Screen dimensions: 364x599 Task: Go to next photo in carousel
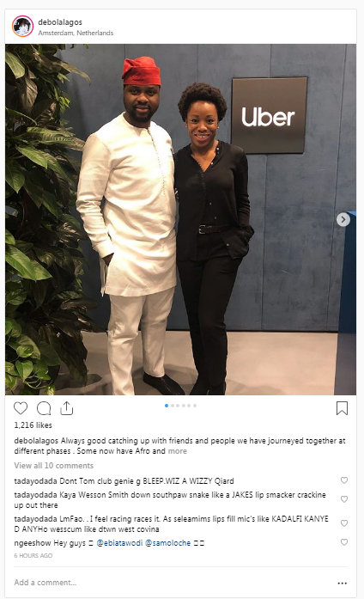tap(343, 219)
